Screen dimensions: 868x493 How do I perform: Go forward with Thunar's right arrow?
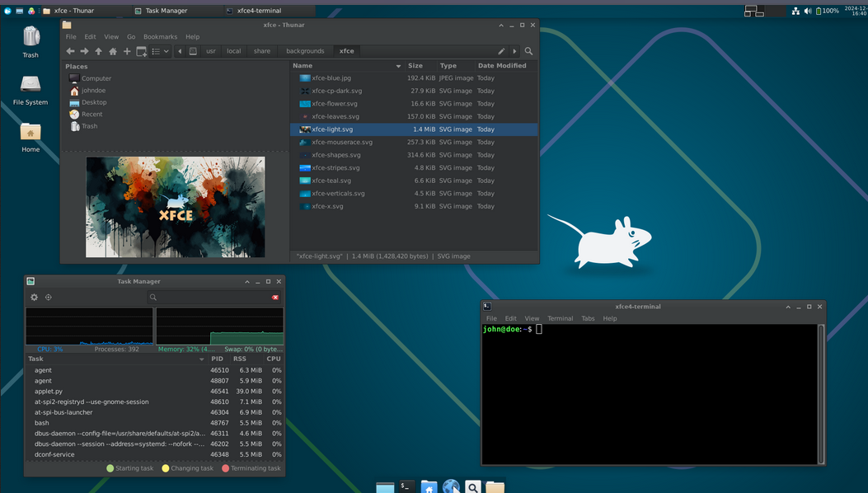84,51
